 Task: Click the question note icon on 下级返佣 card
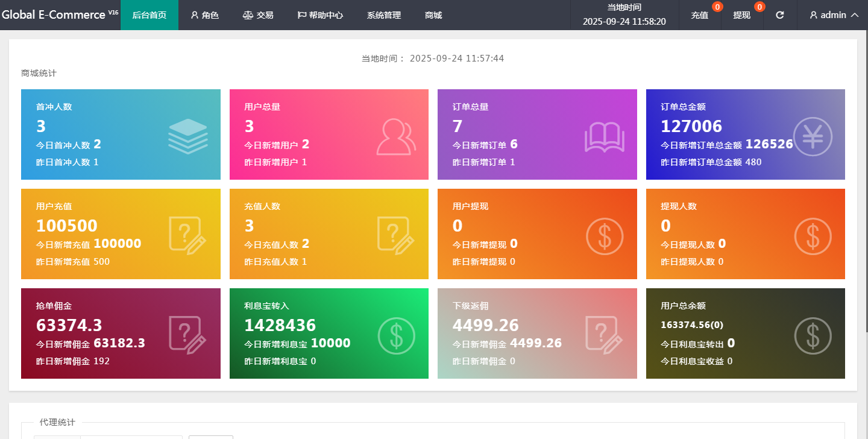pos(604,335)
